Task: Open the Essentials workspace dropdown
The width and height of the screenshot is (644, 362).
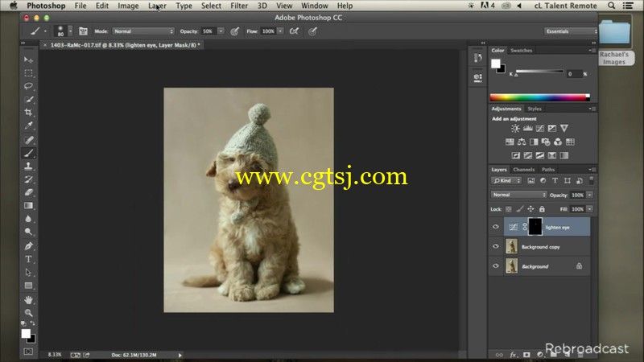Action: [571, 31]
